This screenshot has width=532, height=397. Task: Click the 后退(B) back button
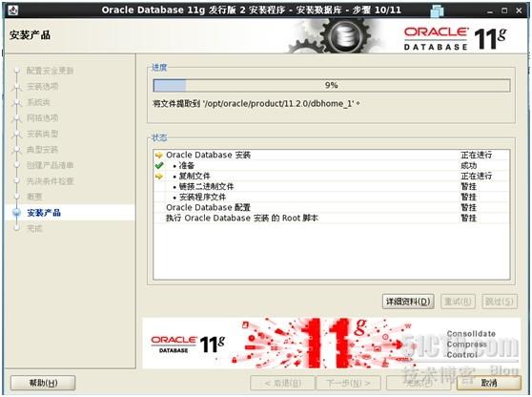tap(282, 383)
